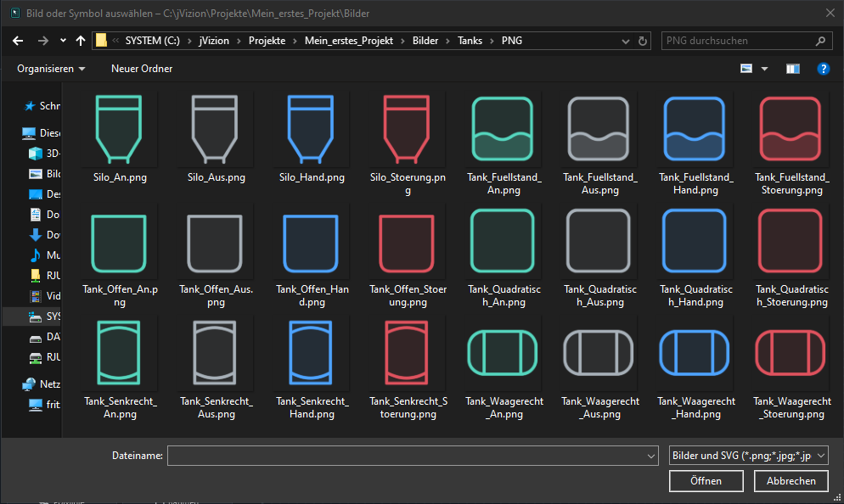This screenshot has width=844, height=504.
Task: Select the Tank_Senkrecht_Stoerung.png file name
Action: pos(408,408)
